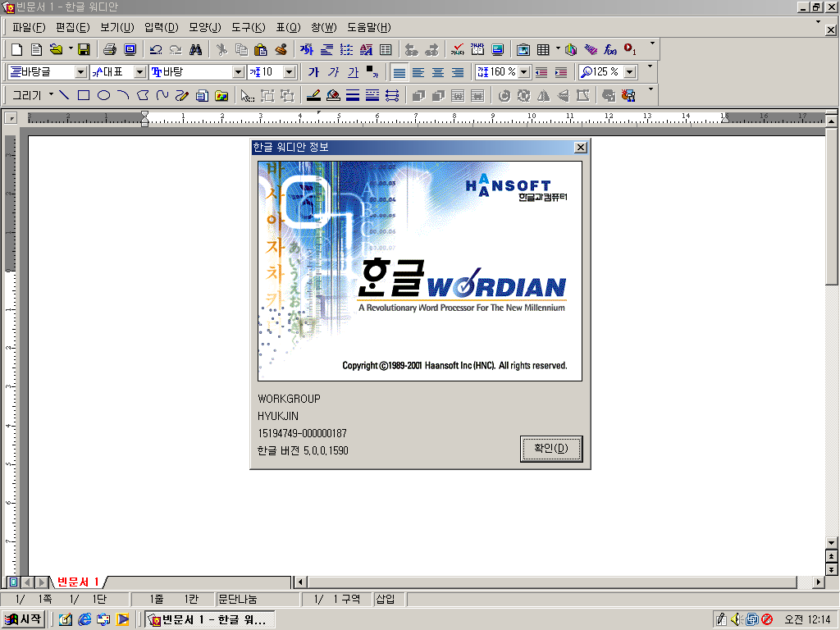Image resolution: width=840 pixels, height=630 pixels.
Task: Expand the table icon dropdown arrow
Action: pyautogui.click(x=558, y=49)
